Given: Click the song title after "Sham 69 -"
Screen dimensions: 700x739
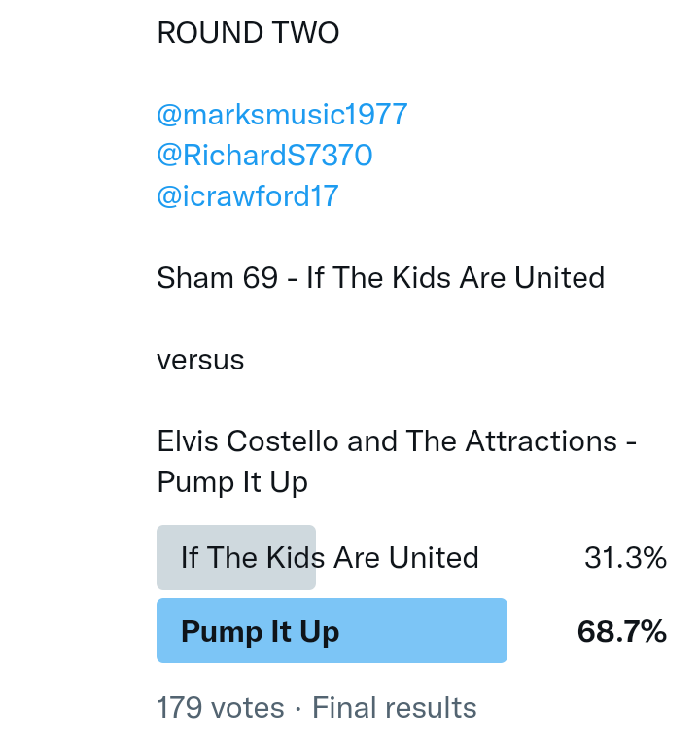Looking at the screenshot, I should pyautogui.click(x=455, y=278).
